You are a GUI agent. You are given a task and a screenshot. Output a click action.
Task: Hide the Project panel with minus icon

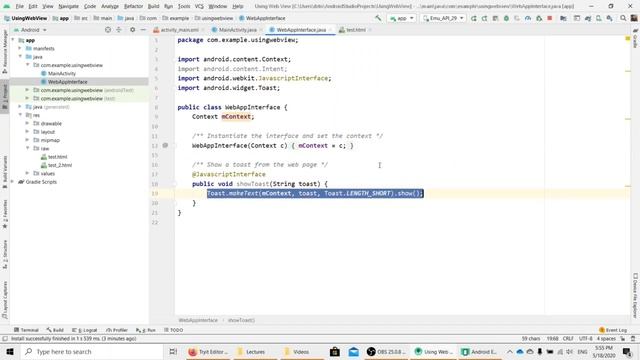coord(143,30)
